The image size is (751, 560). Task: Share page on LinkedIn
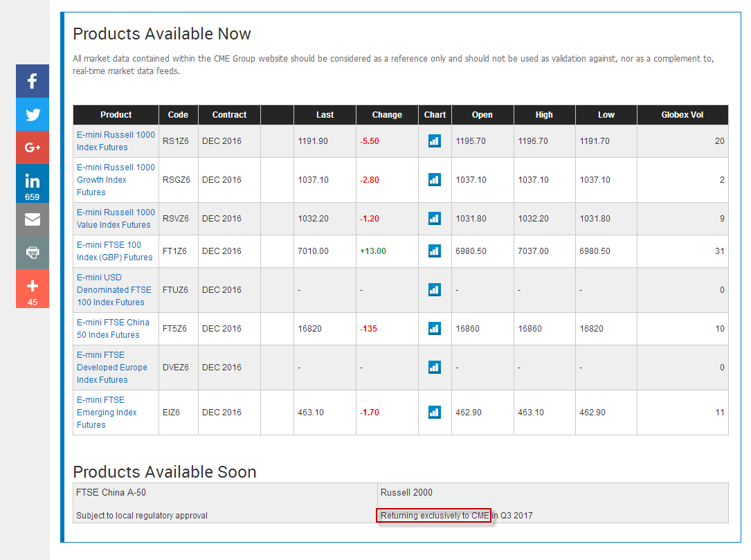click(33, 183)
